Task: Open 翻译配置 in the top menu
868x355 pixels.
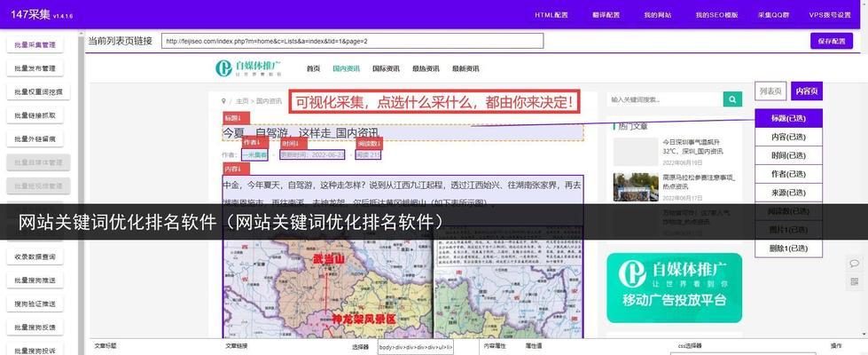Action: click(606, 15)
